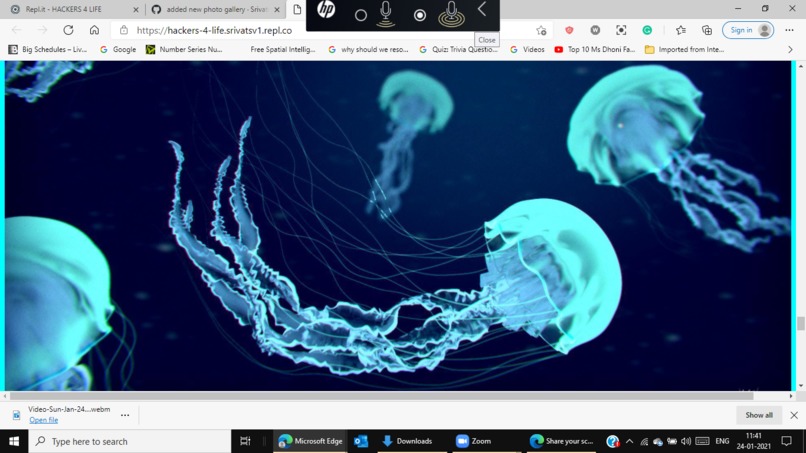Viewport: 806px width, 453px height.
Task: Collapse the HP overlay with left chevron
Action: (482, 9)
